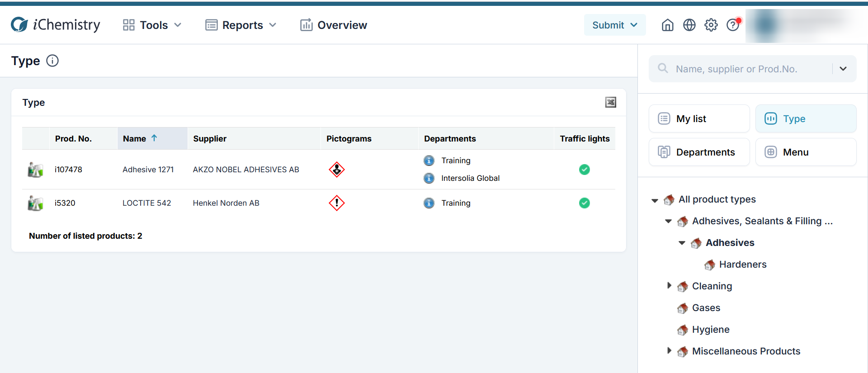The height and width of the screenshot is (373, 868).
Task: Select Adhesives in product tree
Action: pyautogui.click(x=730, y=243)
